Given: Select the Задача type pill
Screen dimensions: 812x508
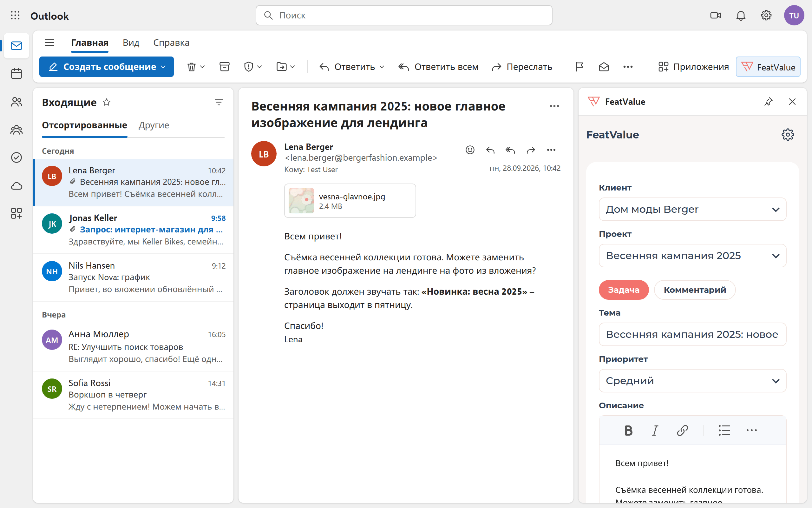Looking at the screenshot, I should tap(623, 290).
